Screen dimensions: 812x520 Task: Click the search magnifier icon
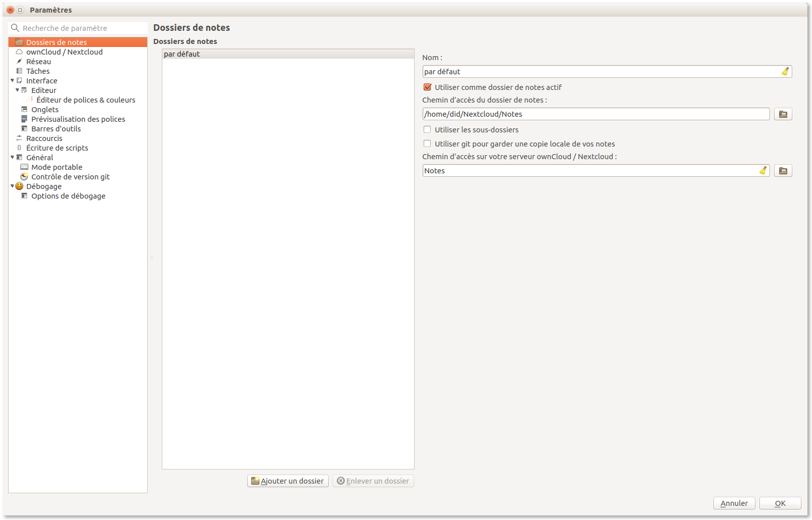point(15,28)
